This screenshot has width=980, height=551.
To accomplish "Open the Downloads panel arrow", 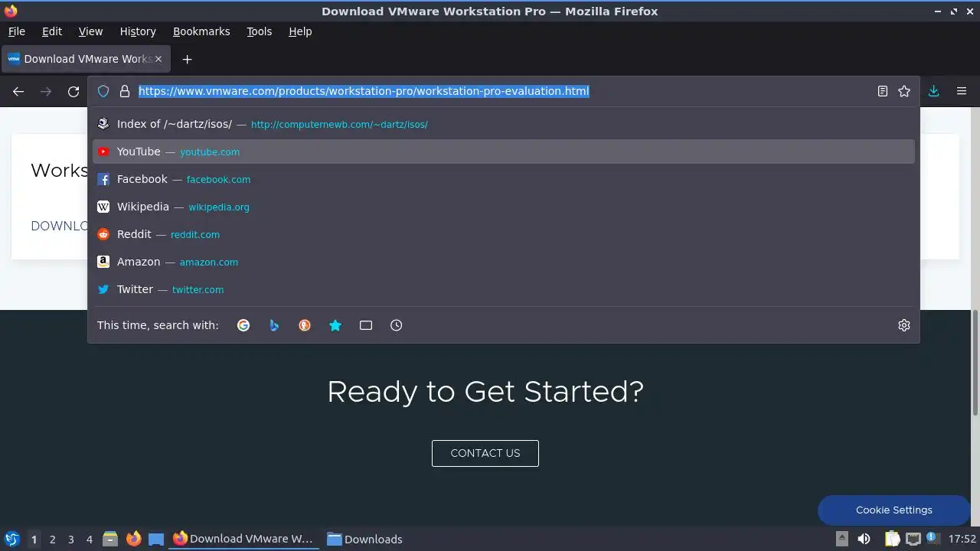I will click(x=934, y=91).
